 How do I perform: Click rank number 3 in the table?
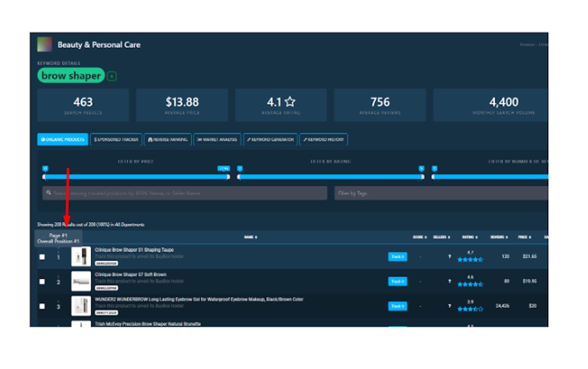[x=58, y=306]
